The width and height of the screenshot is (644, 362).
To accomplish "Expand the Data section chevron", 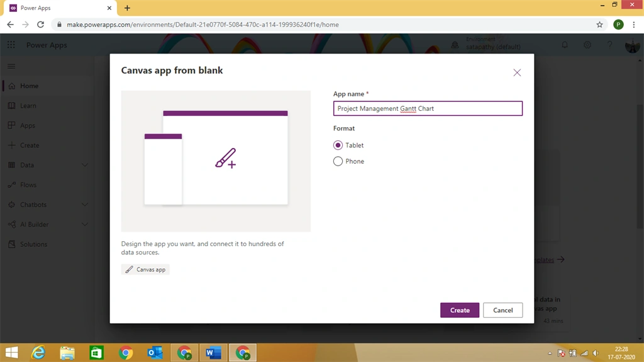I will pyautogui.click(x=85, y=165).
